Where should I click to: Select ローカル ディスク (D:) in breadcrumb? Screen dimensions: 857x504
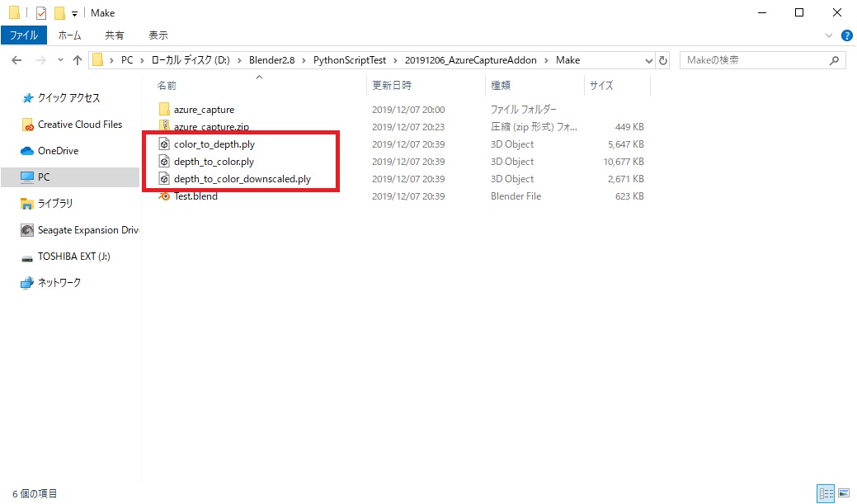click(x=191, y=60)
